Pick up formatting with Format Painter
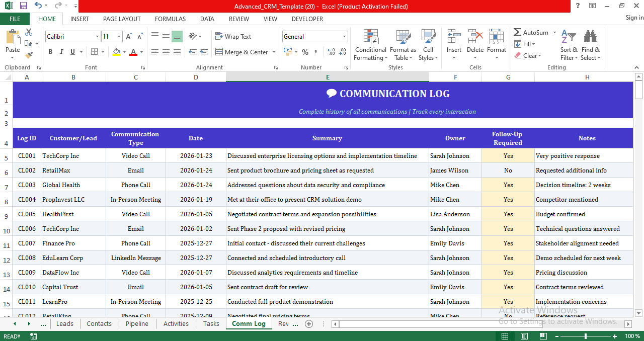The width and height of the screenshot is (644, 341). [29, 55]
